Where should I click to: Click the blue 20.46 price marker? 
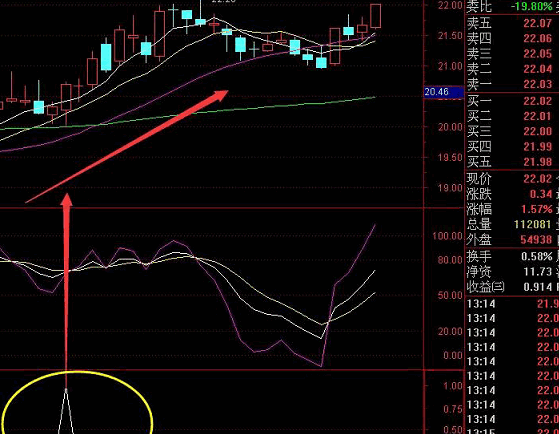pos(444,92)
